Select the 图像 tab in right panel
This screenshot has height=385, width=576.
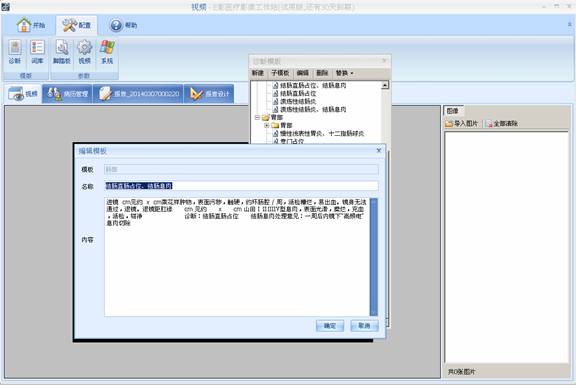coord(453,111)
